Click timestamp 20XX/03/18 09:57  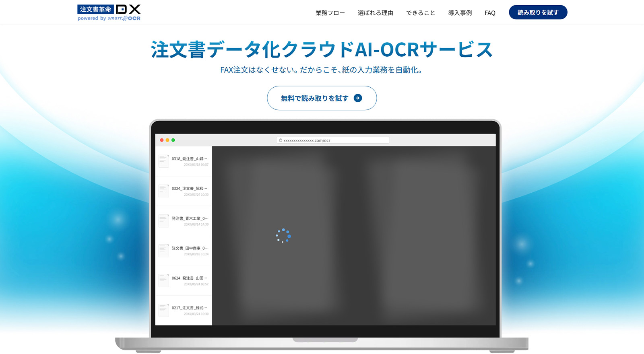196,165
